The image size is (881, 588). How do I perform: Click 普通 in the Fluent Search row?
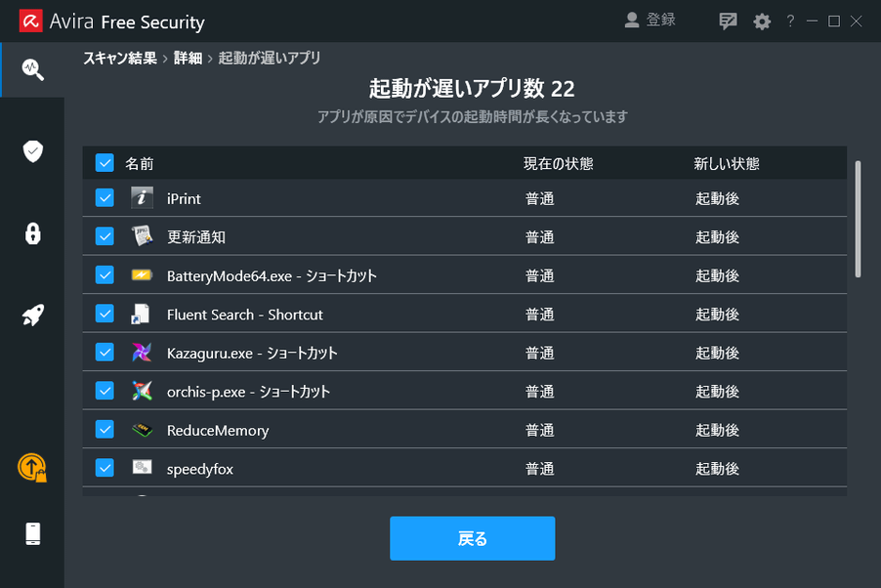click(x=539, y=315)
